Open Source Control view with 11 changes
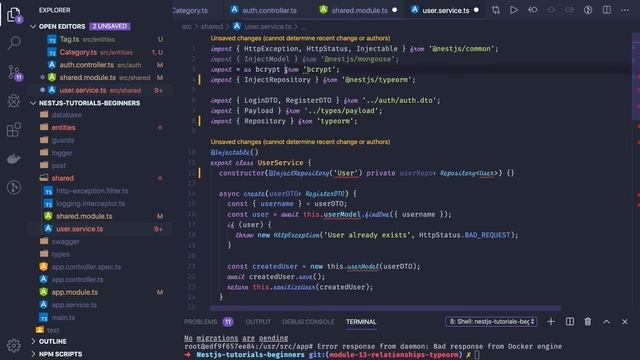Viewport: 640px width, 360px height. 15,73
